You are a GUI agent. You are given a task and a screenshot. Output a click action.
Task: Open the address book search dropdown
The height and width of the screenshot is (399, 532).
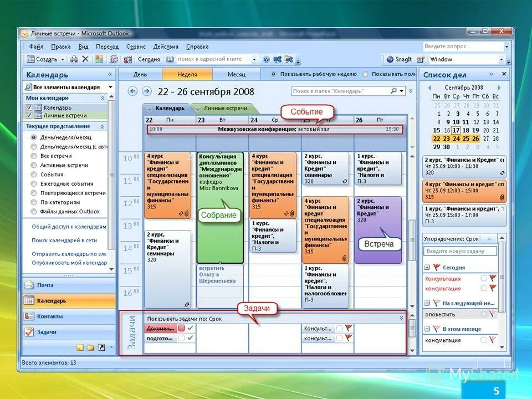(254, 60)
